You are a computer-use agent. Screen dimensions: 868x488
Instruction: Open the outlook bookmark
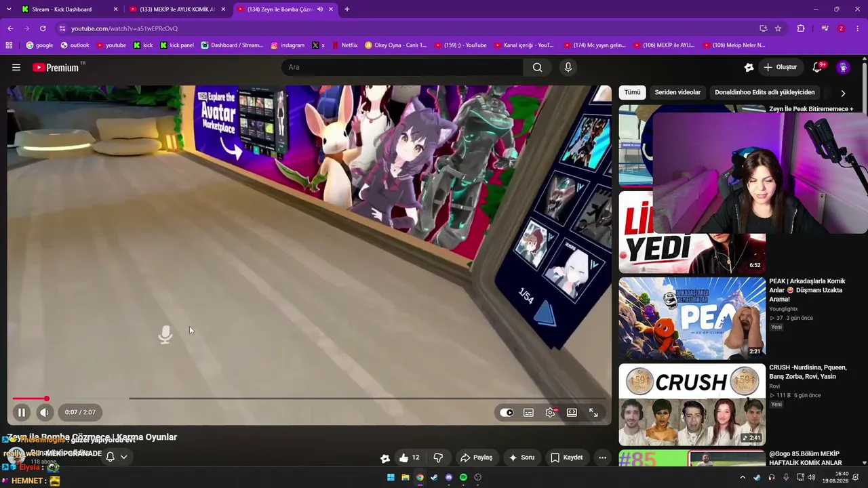(75, 45)
